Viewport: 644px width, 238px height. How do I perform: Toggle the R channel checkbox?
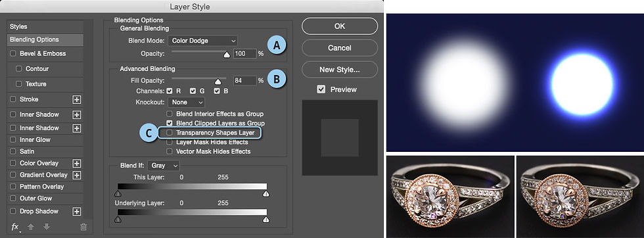[x=170, y=91]
